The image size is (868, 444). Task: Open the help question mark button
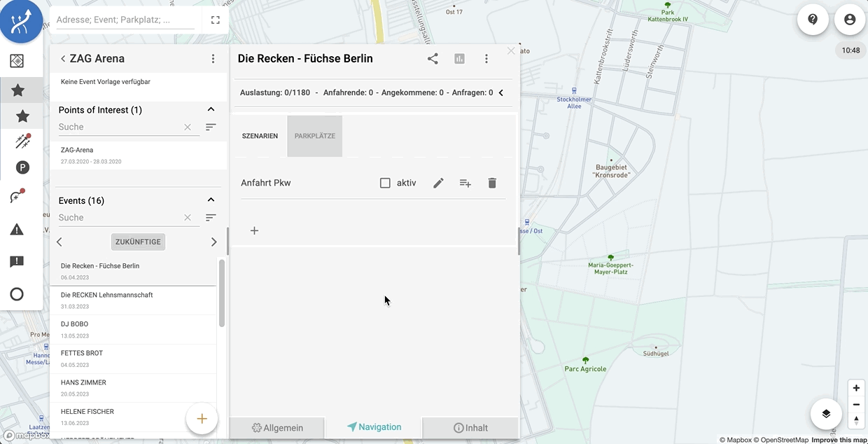(813, 20)
